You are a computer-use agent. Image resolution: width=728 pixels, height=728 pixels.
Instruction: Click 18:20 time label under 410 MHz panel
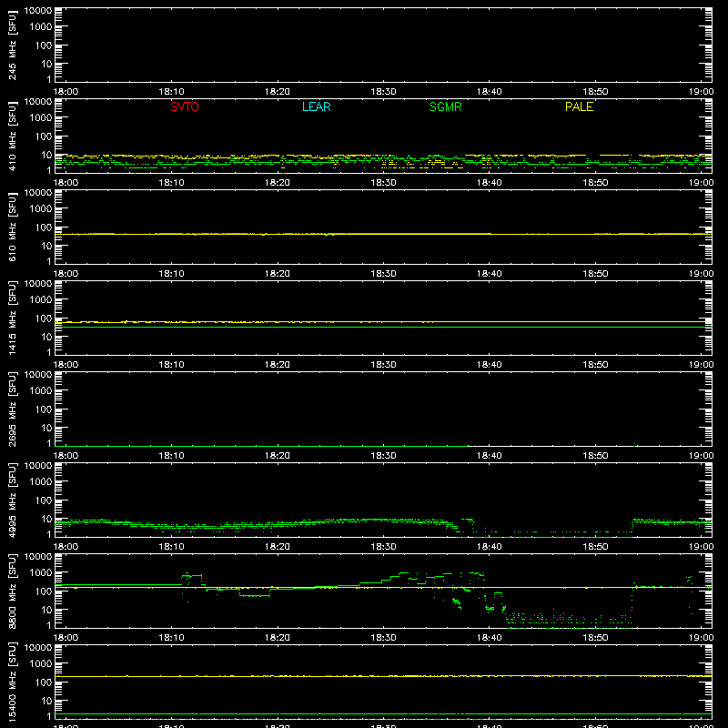[278, 183]
